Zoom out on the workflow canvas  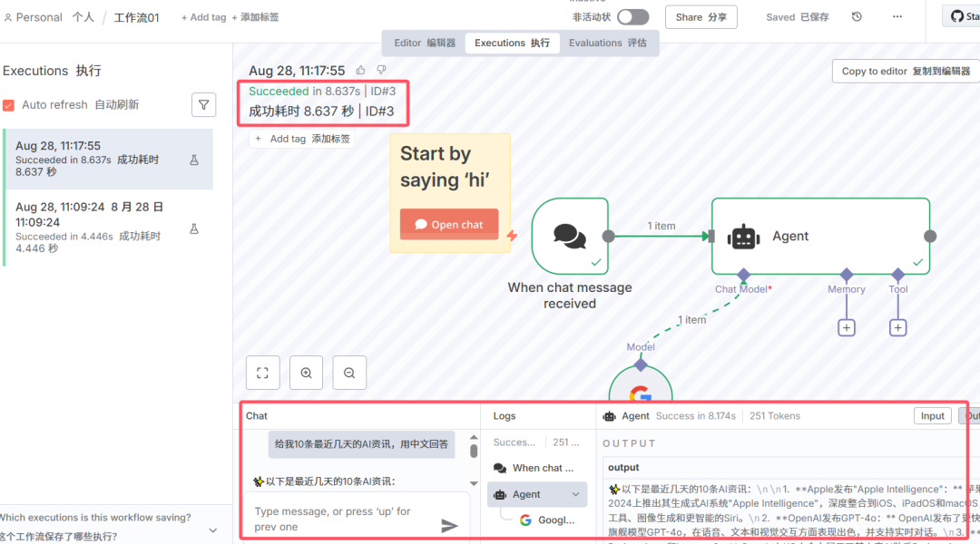[x=349, y=373]
